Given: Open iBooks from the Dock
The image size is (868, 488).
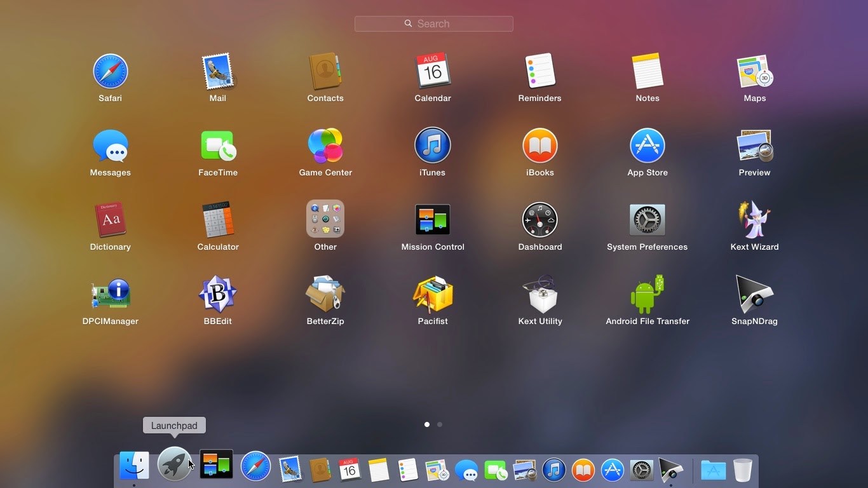Looking at the screenshot, I should (583, 470).
